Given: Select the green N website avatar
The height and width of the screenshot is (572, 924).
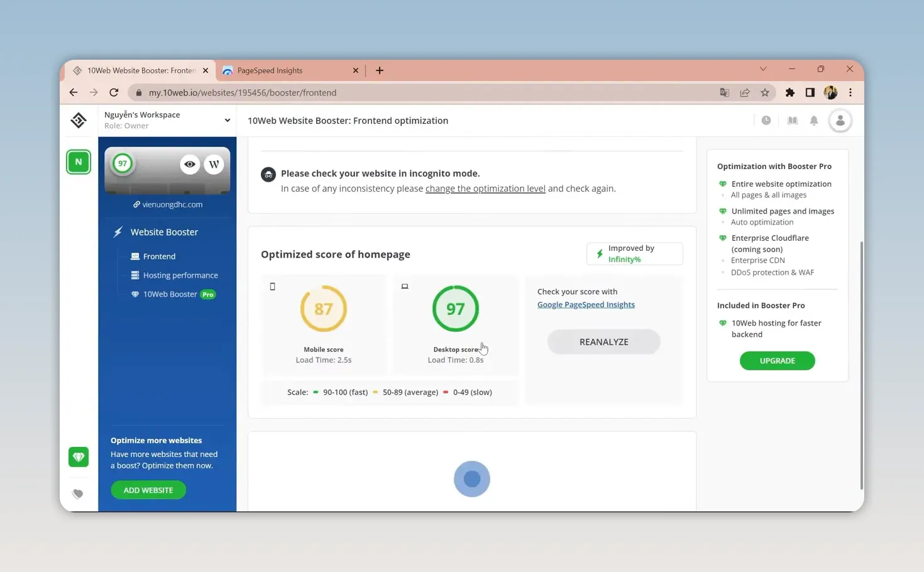Looking at the screenshot, I should (79, 162).
